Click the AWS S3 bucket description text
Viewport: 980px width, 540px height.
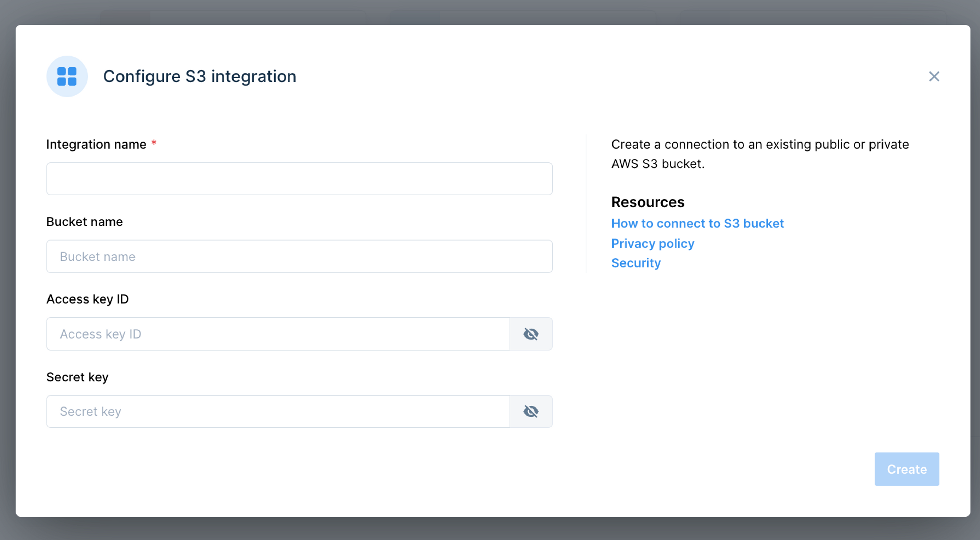(760, 154)
